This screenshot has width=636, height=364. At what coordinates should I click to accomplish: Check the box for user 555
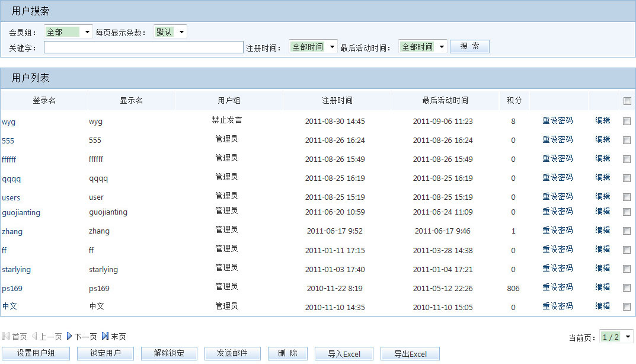pyautogui.click(x=627, y=140)
